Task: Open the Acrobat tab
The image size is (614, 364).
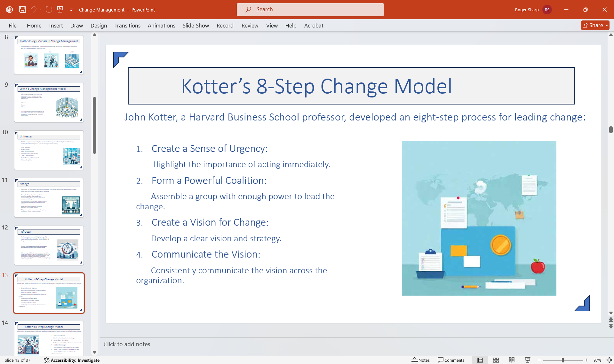Action: [x=314, y=26]
